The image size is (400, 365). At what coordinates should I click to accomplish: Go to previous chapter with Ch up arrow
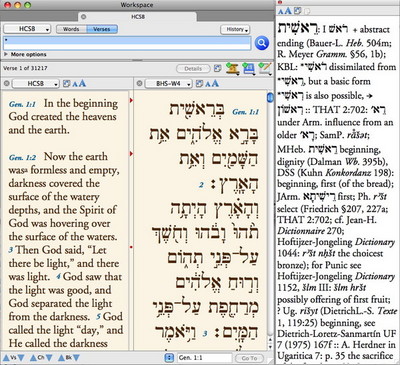point(33,358)
